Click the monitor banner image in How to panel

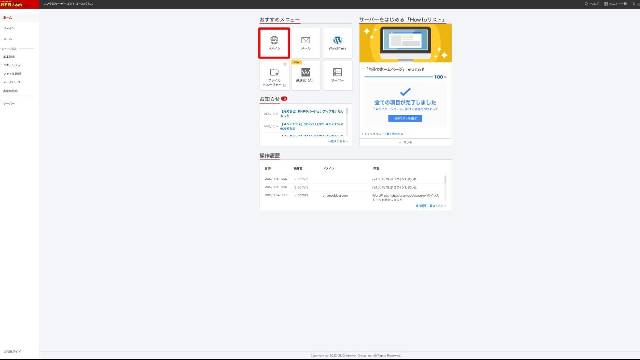pos(405,43)
